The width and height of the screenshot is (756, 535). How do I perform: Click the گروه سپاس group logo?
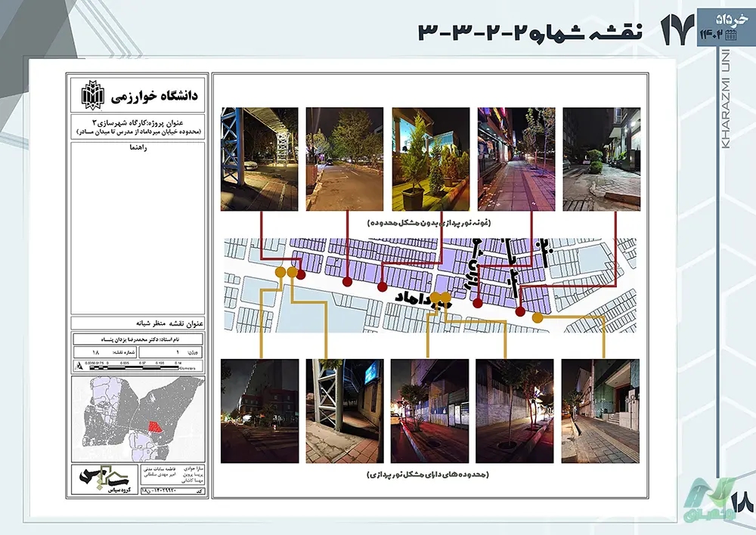104,479
